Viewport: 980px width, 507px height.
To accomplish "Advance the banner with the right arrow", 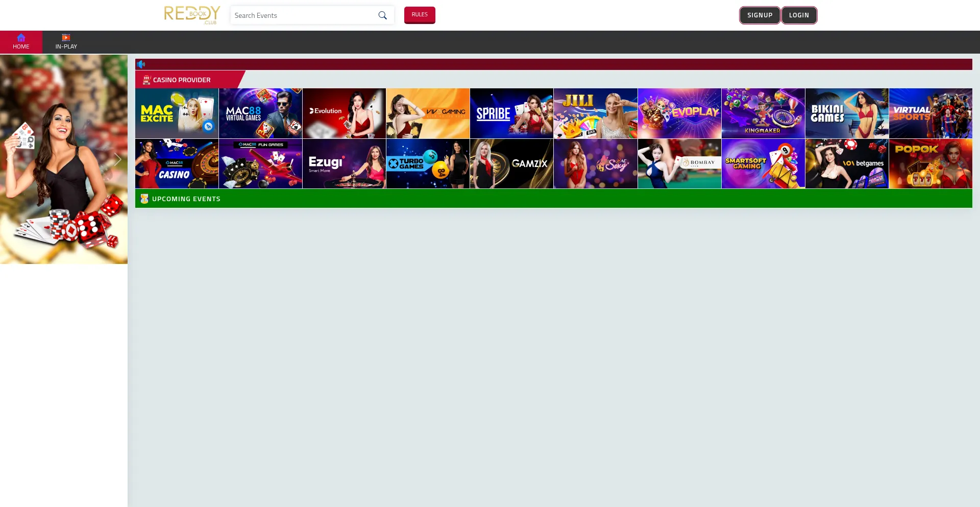I will (118, 159).
